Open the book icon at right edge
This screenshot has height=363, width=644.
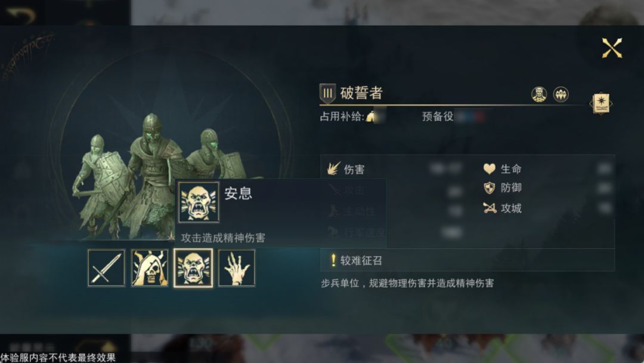[x=601, y=103]
